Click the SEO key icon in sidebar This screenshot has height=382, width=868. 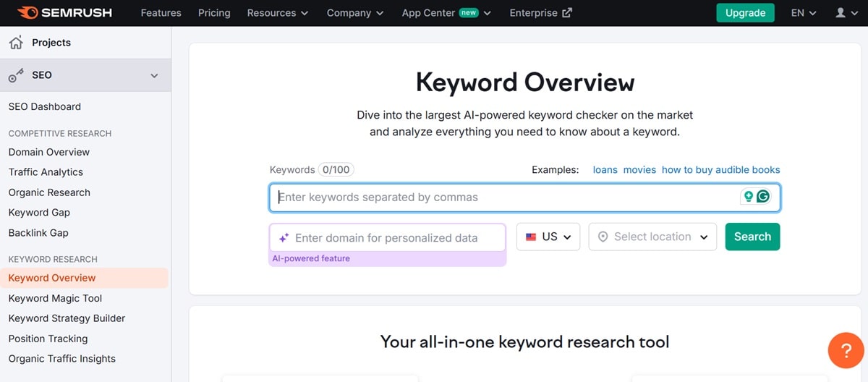point(16,75)
